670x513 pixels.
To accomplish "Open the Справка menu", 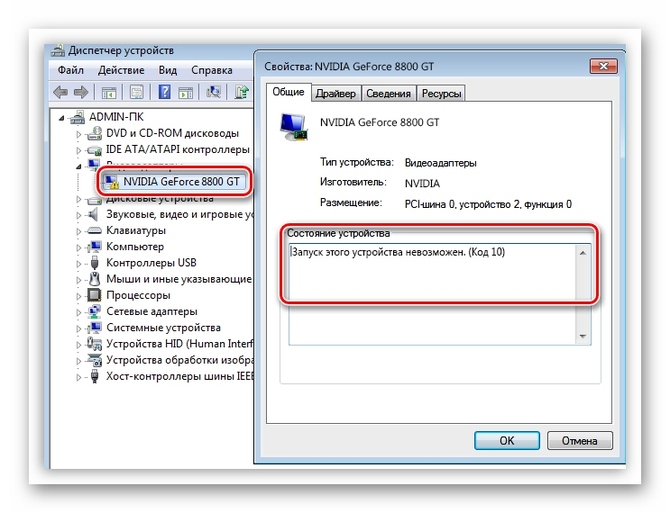I will pos(212,70).
